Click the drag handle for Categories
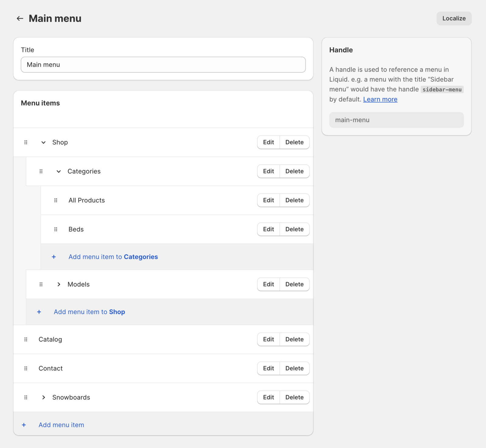The image size is (486, 448). coord(41,171)
